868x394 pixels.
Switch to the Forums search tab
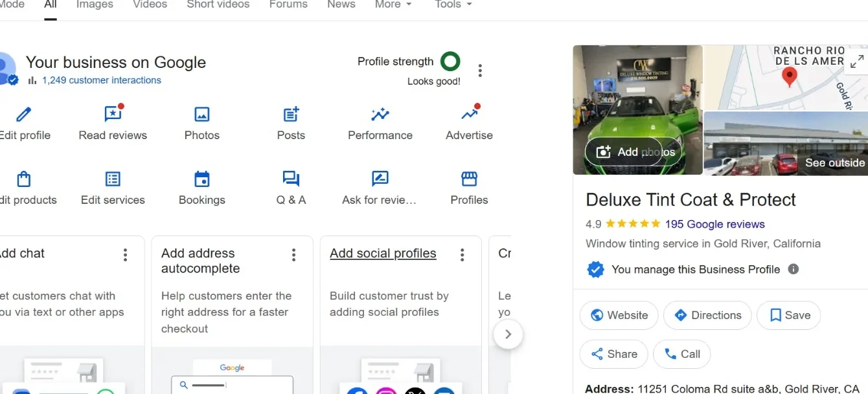click(288, 5)
